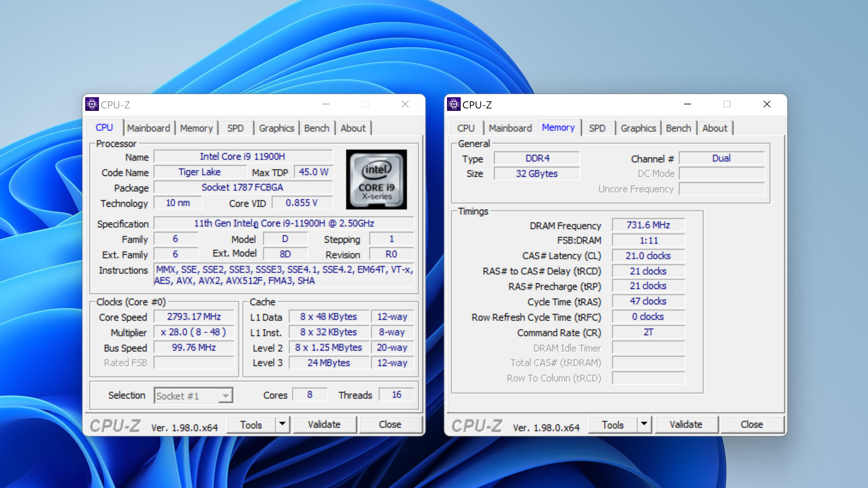This screenshot has height=488, width=868.
Task: Click the Max TDP value 45.0 W
Action: (x=313, y=172)
